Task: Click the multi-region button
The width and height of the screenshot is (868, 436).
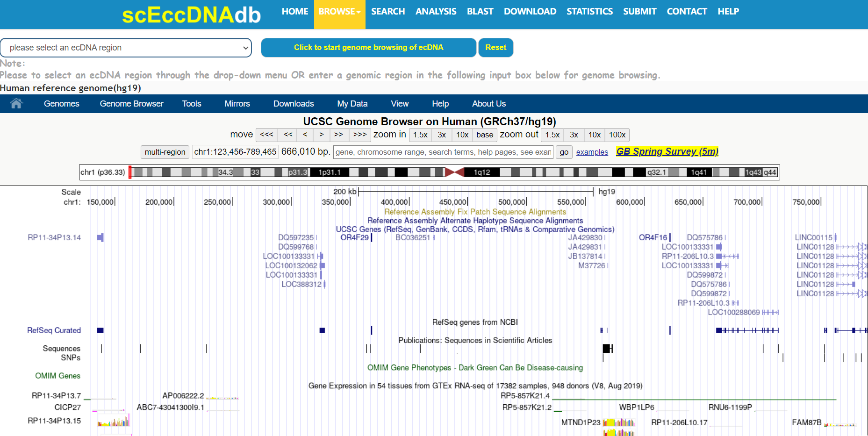Action: pyautogui.click(x=165, y=152)
